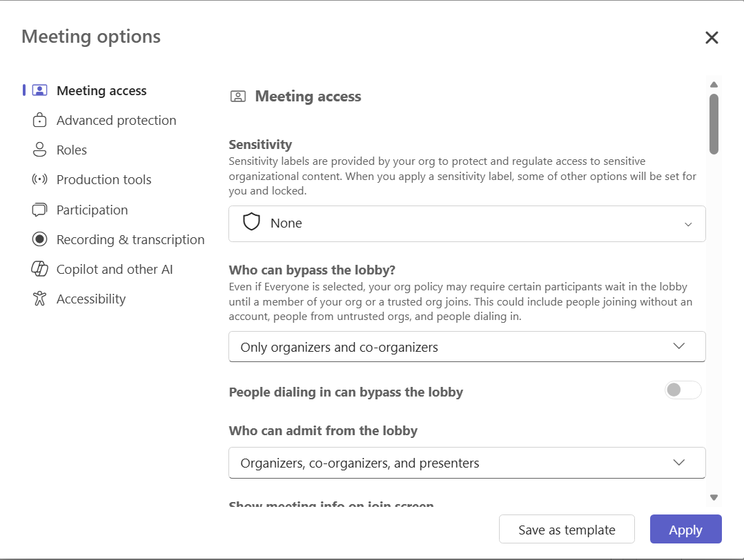The image size is (744, 560).
Task: Expand the Who can bypass the lobby dropdown
Action: click(x=467, y=347)
